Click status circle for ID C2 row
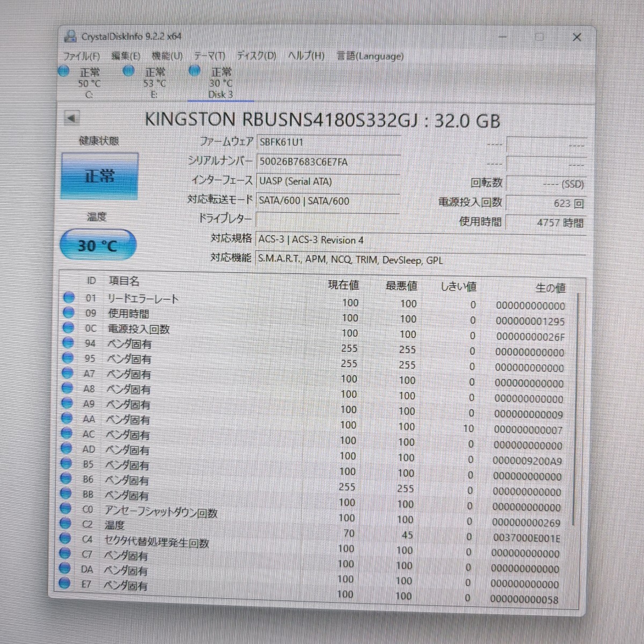The height and width of the screenshot is (644, 644). click(x=65, y=523)
